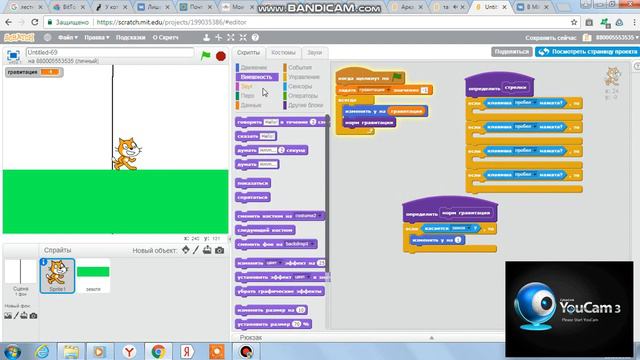Screen dimensions: 640x360
Task: Open the account username dropdown
Action: coord(617,38)
